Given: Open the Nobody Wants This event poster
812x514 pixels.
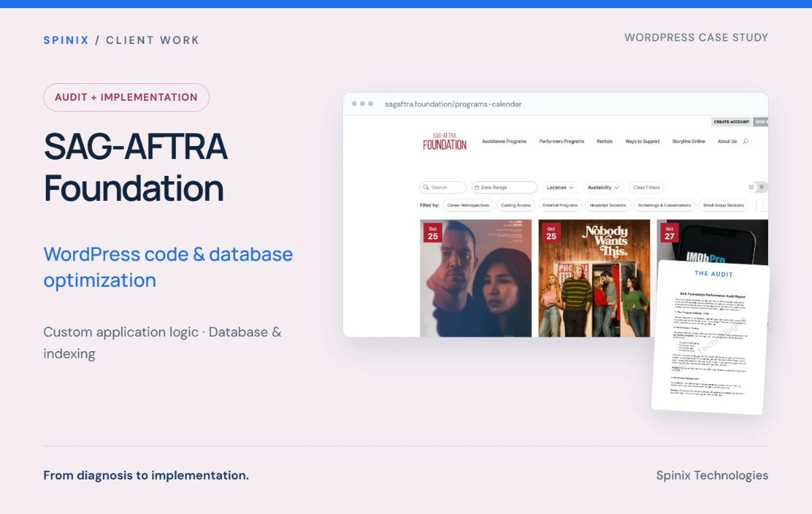Looking at the screenshot, I should click(594, 278).
